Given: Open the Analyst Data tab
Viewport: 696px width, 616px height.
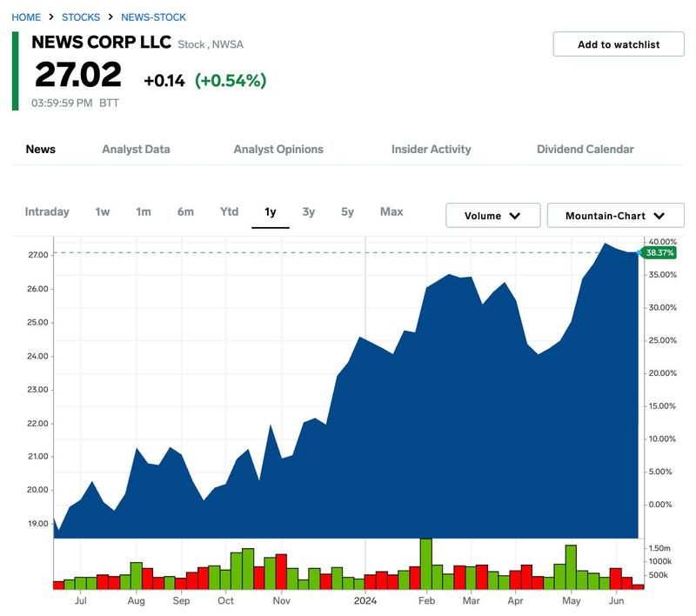Looking at the screenshot, I should pyautogui.click(x=136, y=149).
